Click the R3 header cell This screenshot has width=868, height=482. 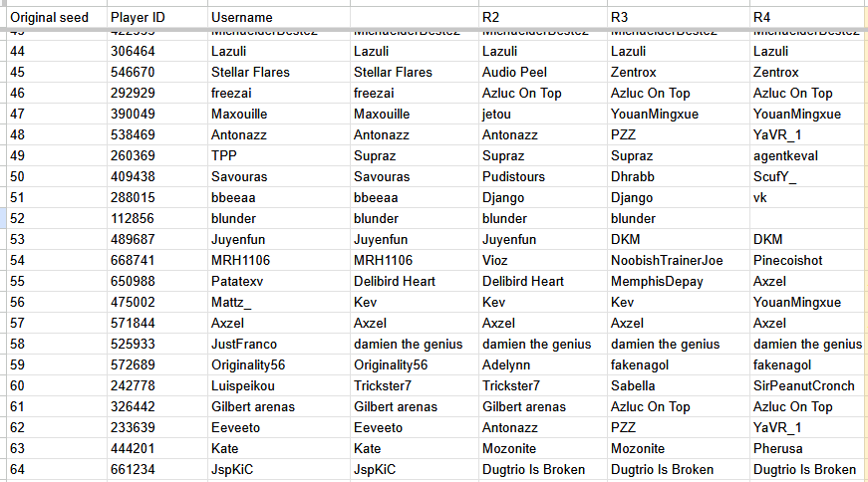(x=619, y=18)
